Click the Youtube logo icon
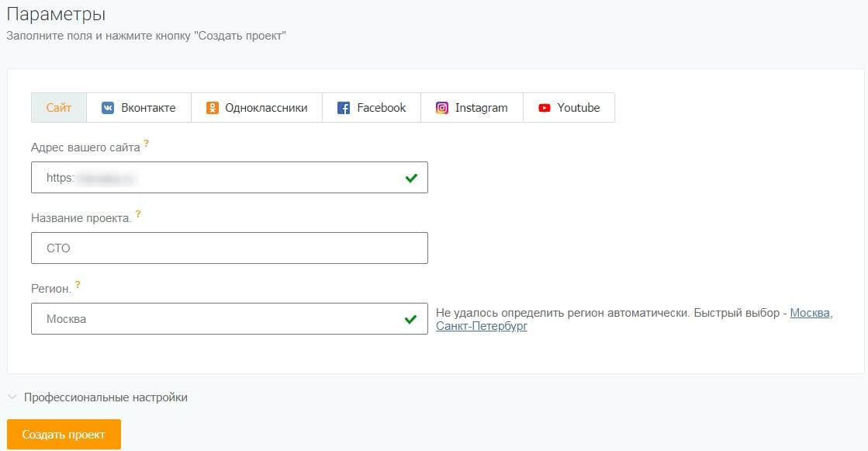Image resolution: width=868 pixels, height=451 pixels. click(544, 108)
